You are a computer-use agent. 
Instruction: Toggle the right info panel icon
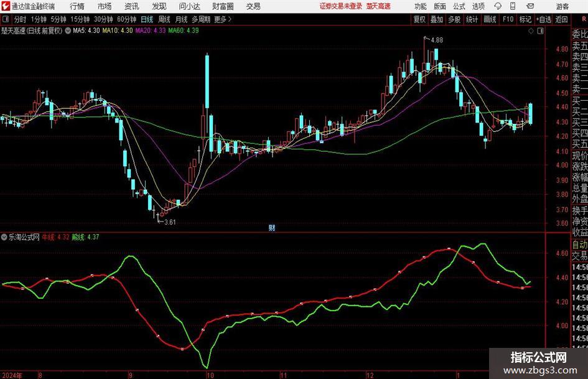point(540,31)
